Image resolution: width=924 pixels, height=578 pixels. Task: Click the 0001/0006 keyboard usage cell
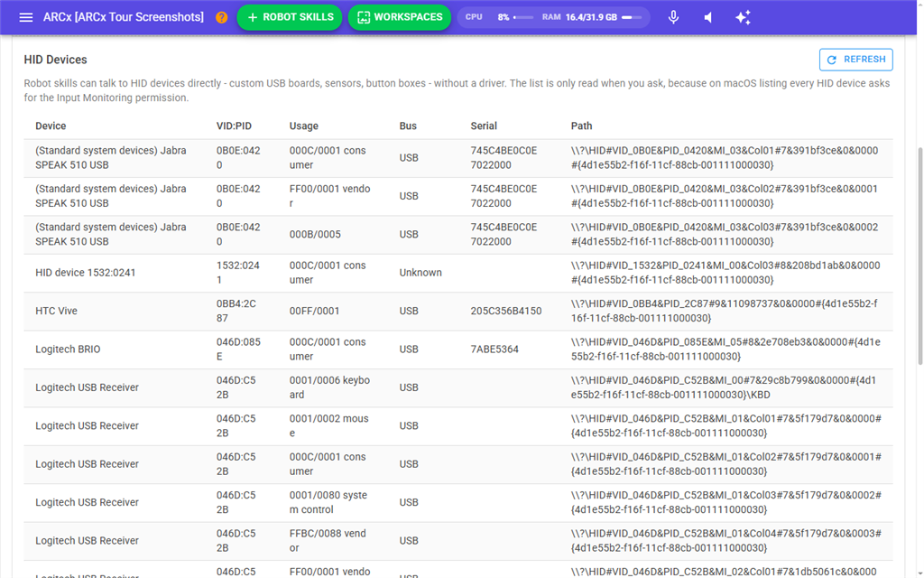point(329,387)
